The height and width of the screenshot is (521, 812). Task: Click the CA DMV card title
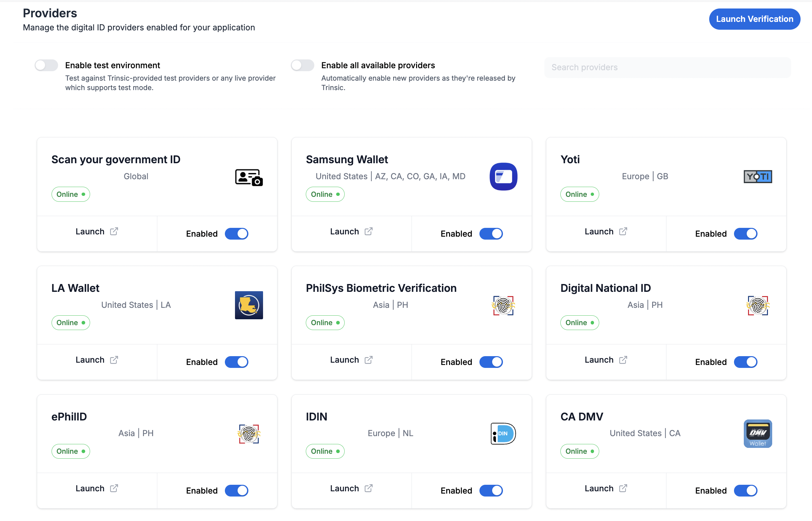pos(582,417)
